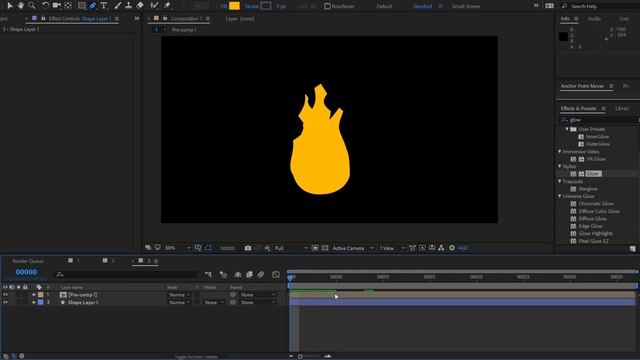640x360 pixels.
Task: Select the Hand tool
Action: pos(20,5)
